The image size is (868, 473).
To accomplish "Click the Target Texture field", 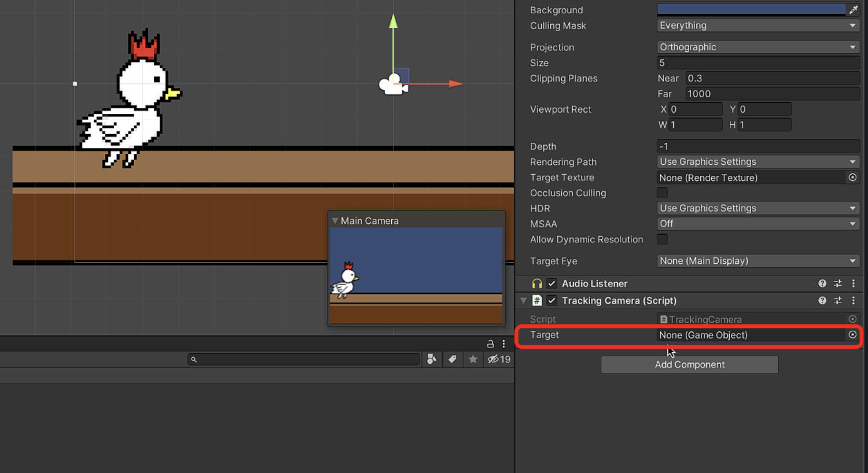I will pyautogui.click(x=751, y=178).
